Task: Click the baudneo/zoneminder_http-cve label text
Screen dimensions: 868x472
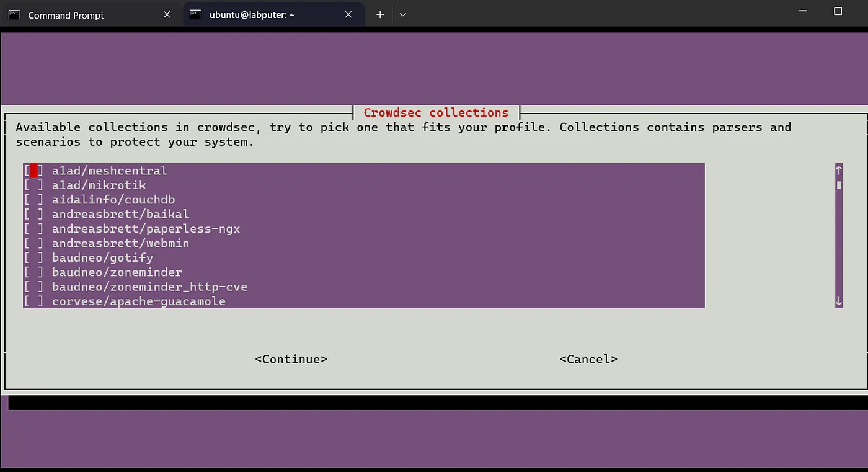Action: [x=150, y=287]
